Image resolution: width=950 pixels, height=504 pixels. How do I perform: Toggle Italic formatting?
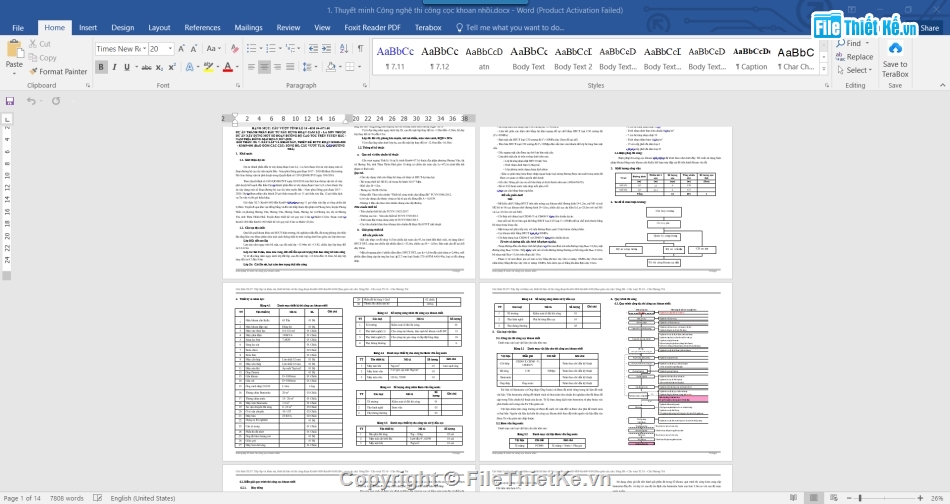click(x=115, y=68)
